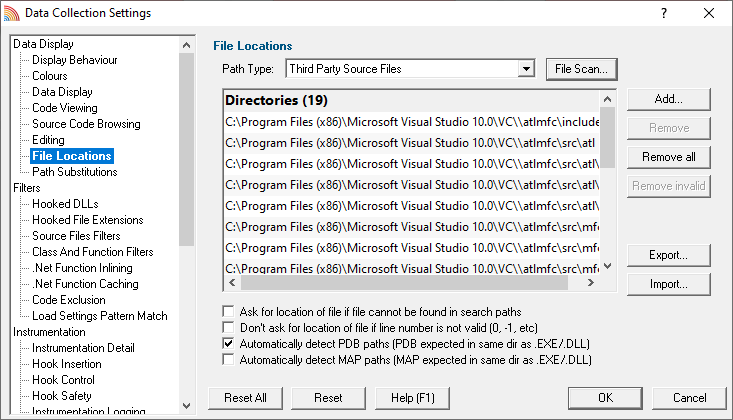Open the Data Display sub-item under Data Display
Image resolution: width=733 pixels, height=420 pixels.
pyautogui.click(x=62, y=92)
